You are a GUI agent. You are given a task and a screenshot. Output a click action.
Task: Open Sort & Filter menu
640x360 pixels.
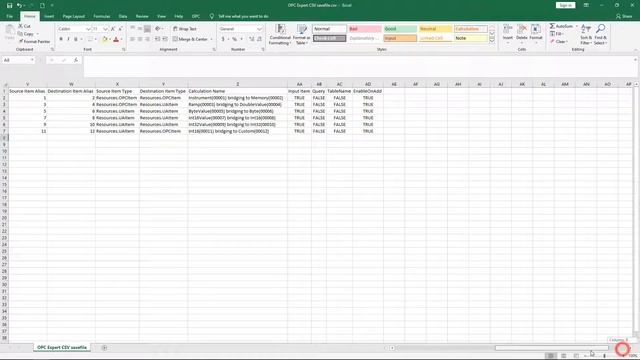[586, 34]
